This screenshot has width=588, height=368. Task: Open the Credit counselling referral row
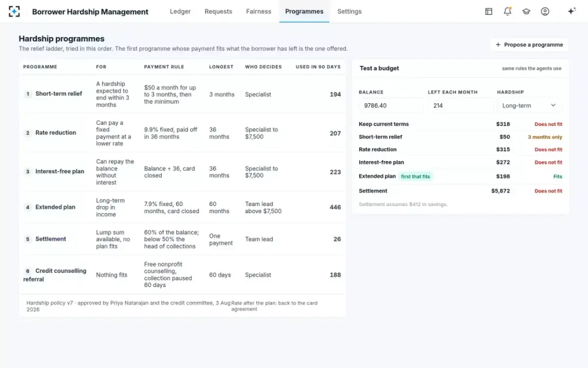182,275
